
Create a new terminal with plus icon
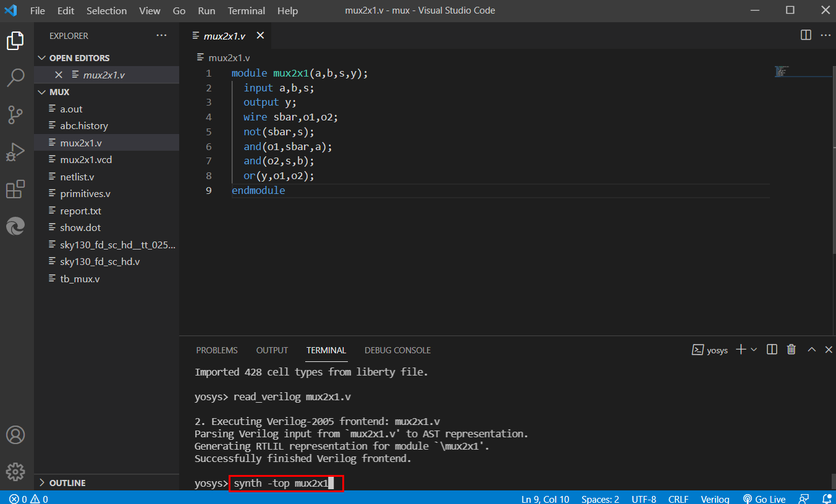(741, 350)
